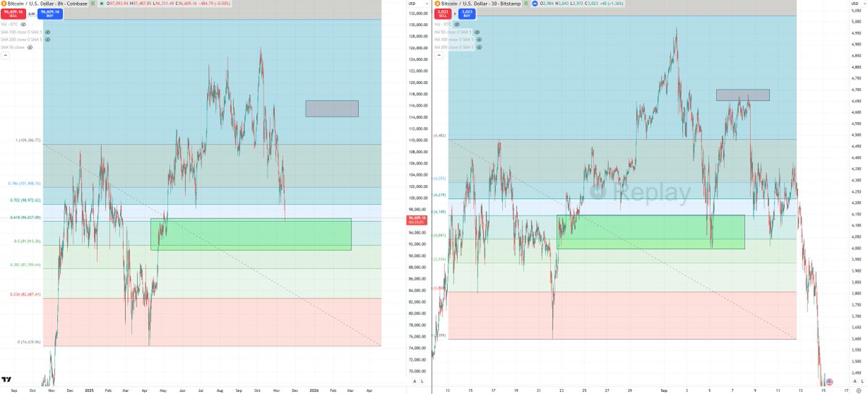Select 'MA 100 close 0 SMA 5' legend on Bitstamp
Viewport: 868px width, 394px height.
click(454, 40)
